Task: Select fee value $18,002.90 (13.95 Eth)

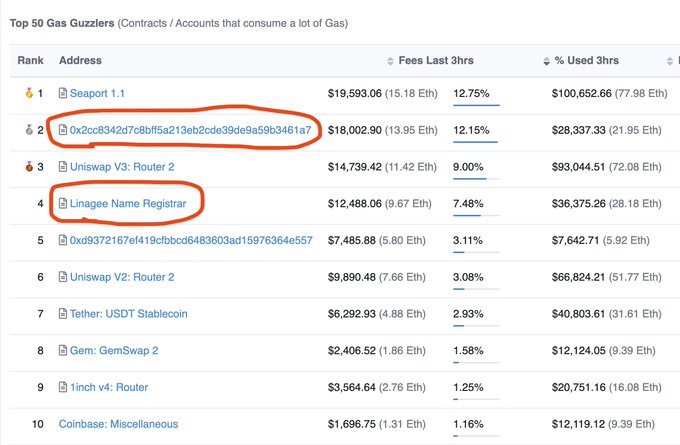Action: pyautogui.click(x=382, y=130)
